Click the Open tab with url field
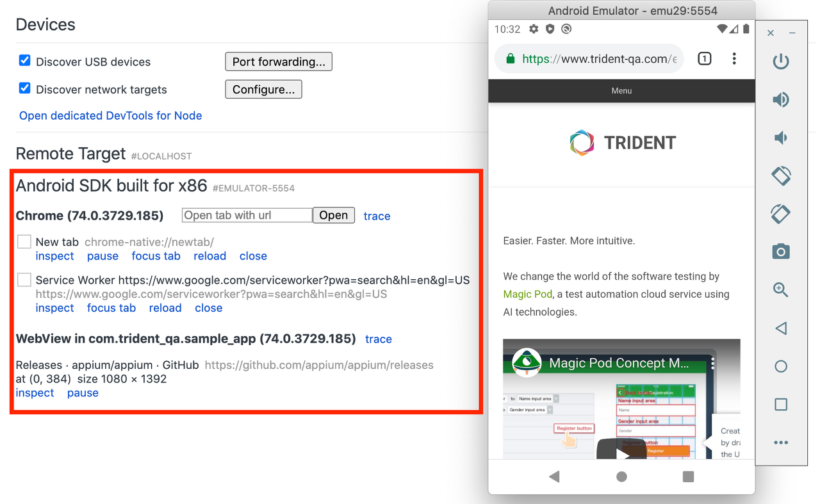 tap(247, 215)
